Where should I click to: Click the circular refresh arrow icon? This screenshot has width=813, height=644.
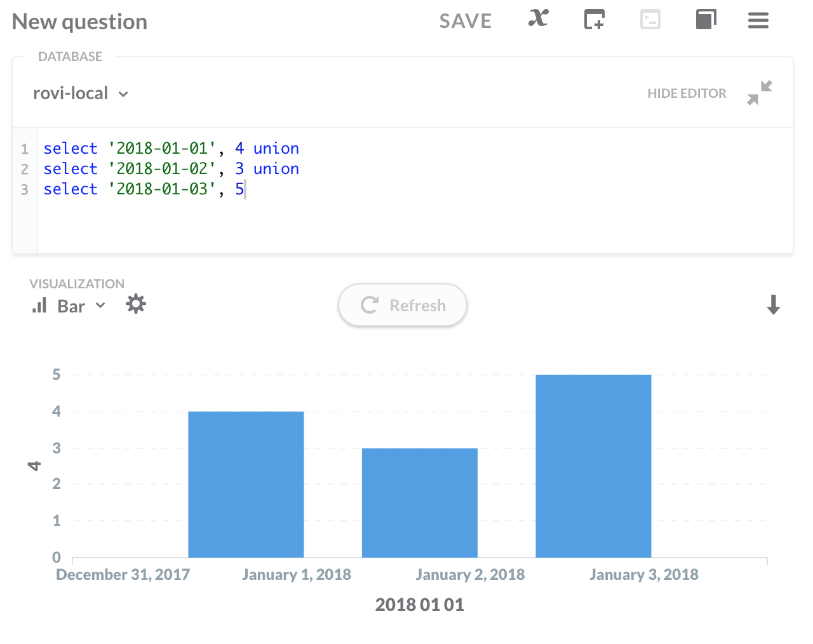[x=369, y=305]
